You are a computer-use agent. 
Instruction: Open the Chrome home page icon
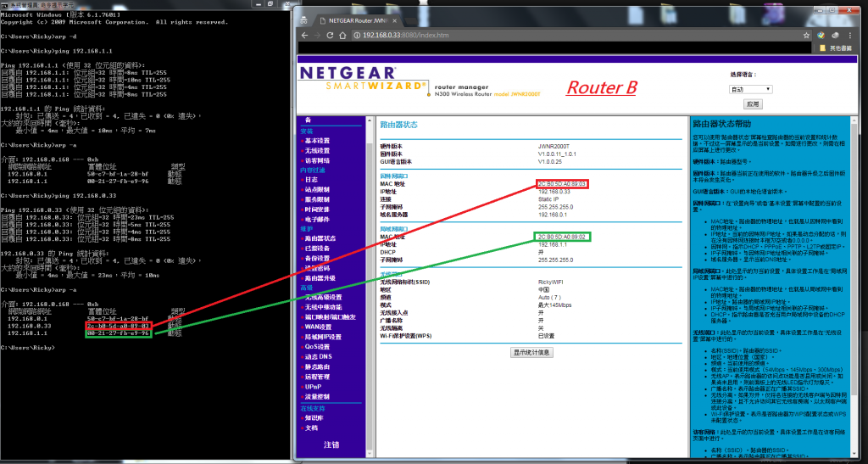coord(342,35)
